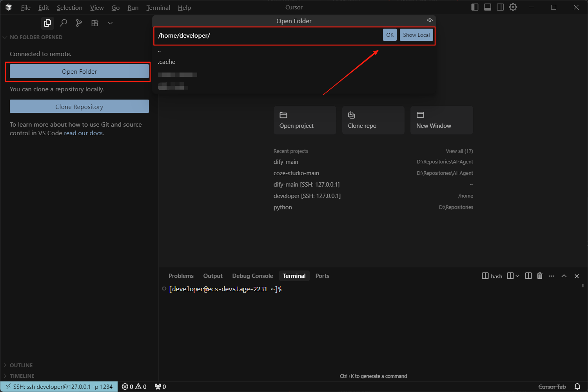Image resolution: width=588 pixels, height=392 pixels.
Task: Click View all (17) recent projects
Action: click(x=459, y=151)
